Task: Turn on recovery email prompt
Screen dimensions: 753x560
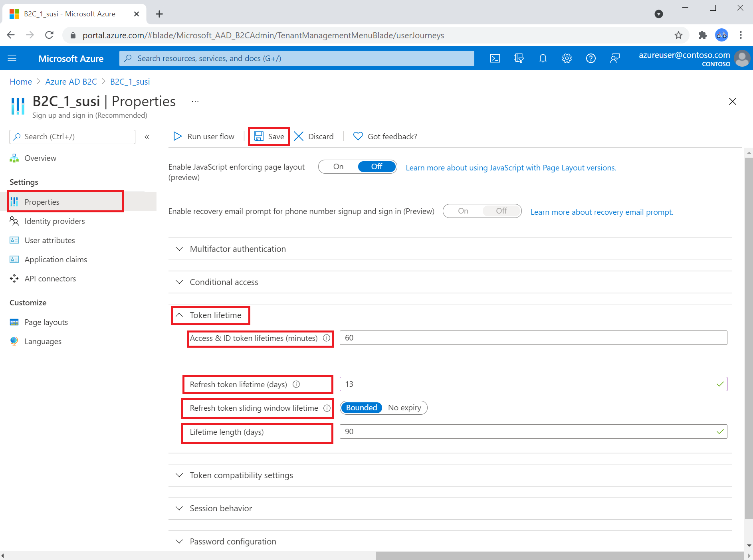Action: (462, 211)
